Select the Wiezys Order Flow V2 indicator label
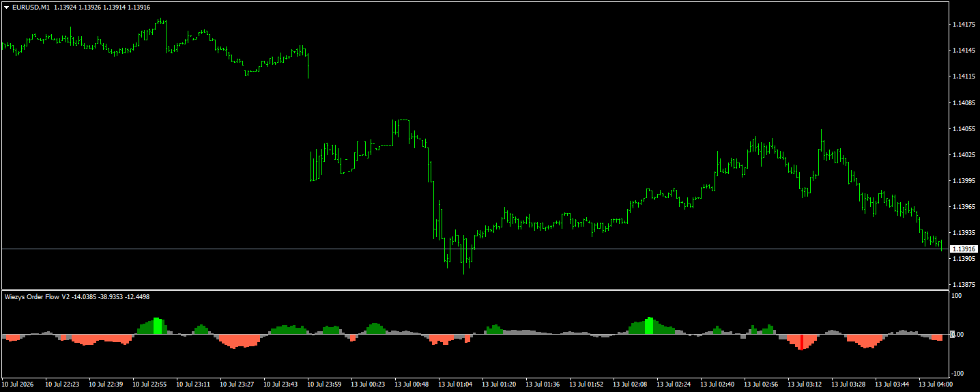Image resolution: width=980 pixels, height=392 pixels. tap(37, 296)
